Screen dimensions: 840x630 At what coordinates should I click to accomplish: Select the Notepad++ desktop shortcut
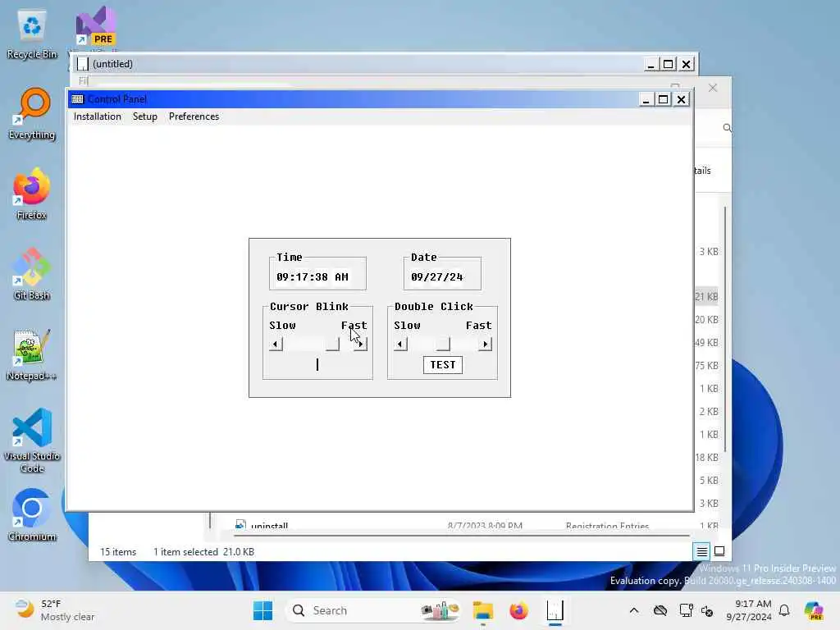click(32, 356)
